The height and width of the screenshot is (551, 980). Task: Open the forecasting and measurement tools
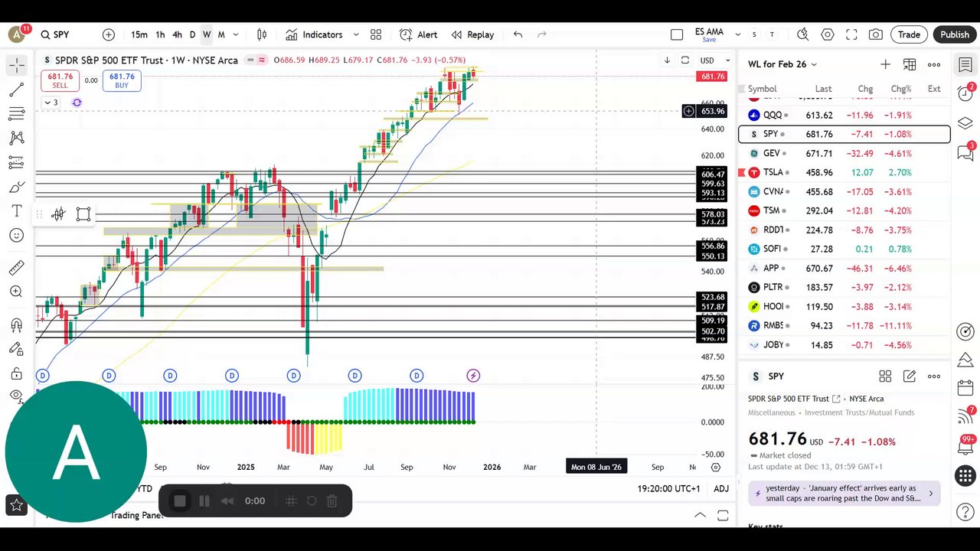tap(16, 162)
